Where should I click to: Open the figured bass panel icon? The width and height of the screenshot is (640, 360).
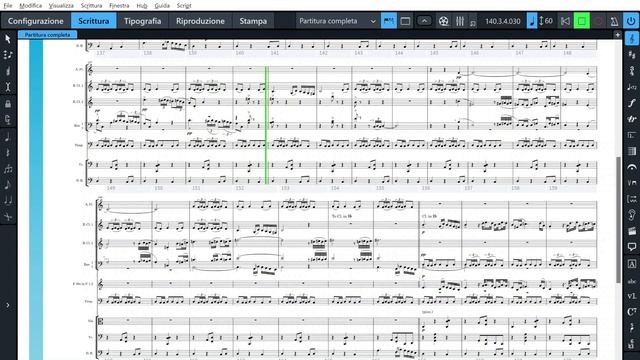631,344
